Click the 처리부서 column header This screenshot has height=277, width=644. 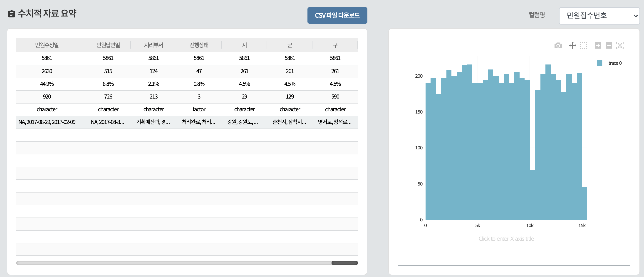[x=153, y=45]
